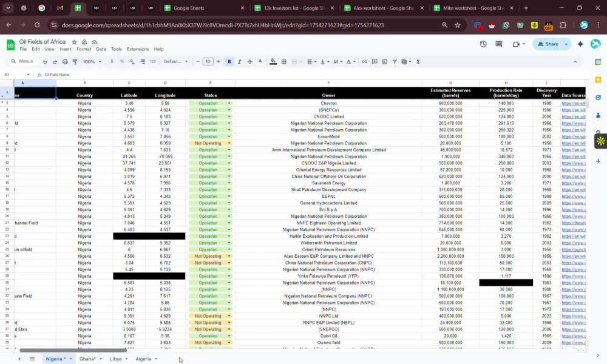Increase decimal places icon
The image size is (607, 364).
142,61
